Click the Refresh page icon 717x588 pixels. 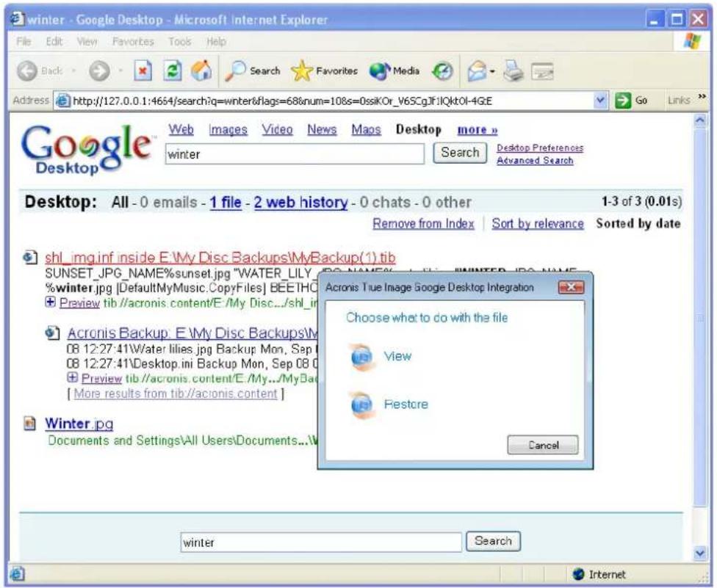(173, 70)
